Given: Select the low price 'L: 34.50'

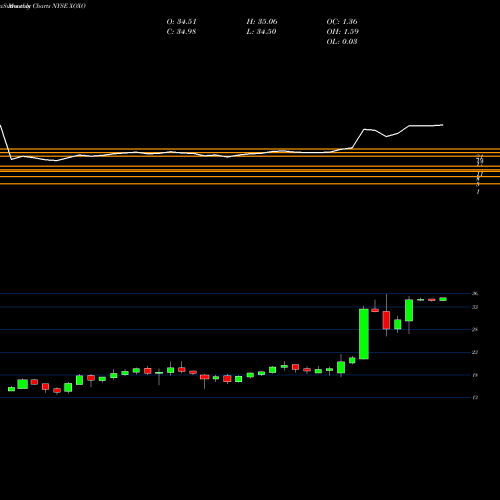Looking at the screenshot, I should click(x=261, y=32).
